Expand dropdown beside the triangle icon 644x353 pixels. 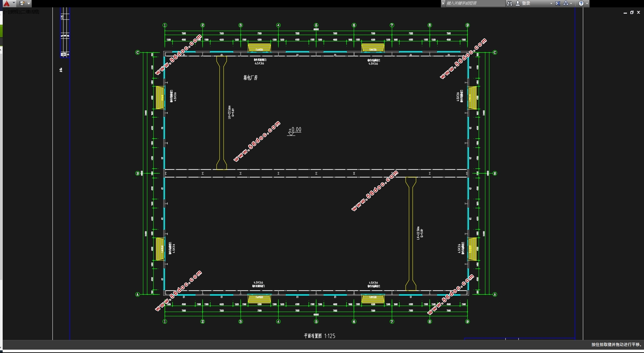tap(571, 3)
